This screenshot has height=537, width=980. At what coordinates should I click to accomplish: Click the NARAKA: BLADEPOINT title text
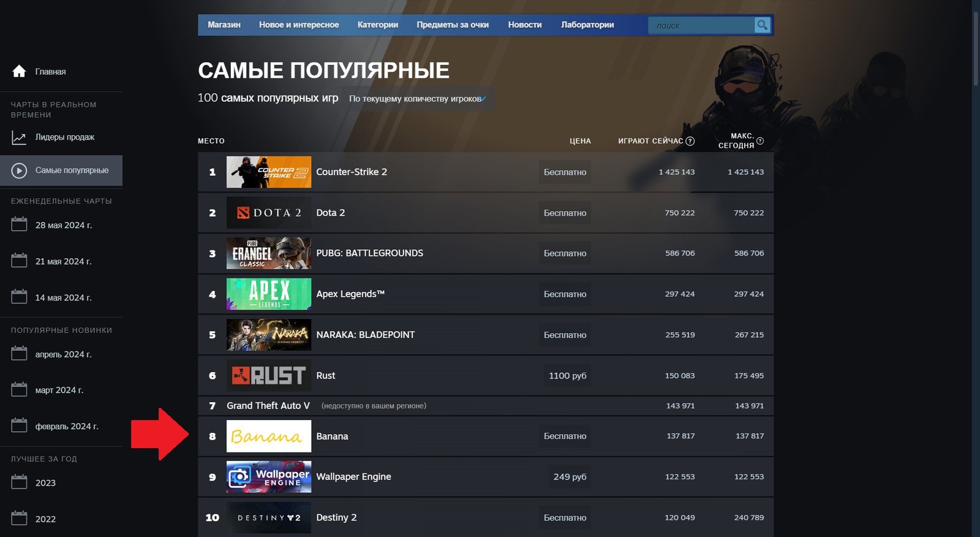366,334
